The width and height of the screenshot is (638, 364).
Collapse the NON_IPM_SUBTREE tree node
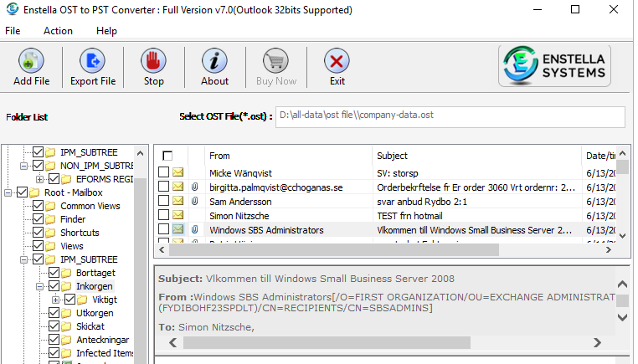[24, 166]
